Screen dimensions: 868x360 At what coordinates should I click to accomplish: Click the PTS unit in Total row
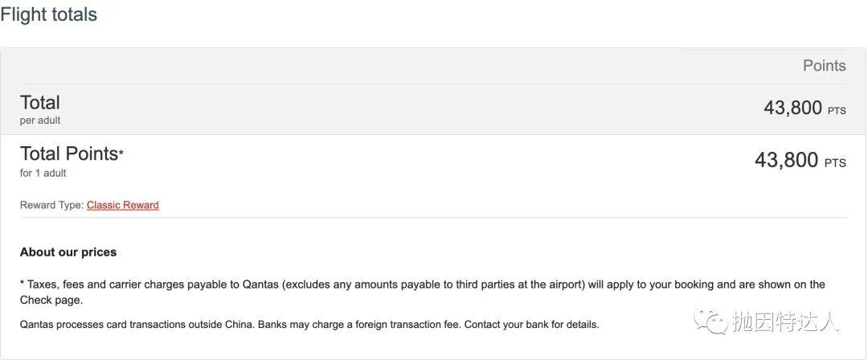837,111
